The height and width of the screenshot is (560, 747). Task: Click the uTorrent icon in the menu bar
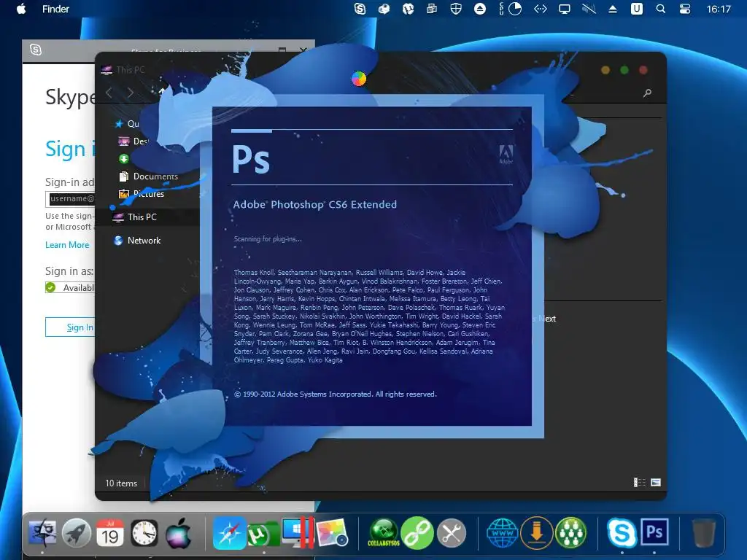click(408, 9)
